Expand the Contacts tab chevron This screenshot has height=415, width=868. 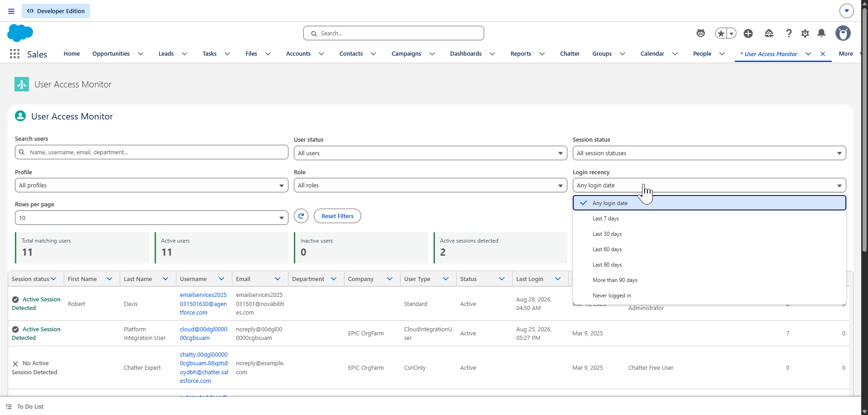(373, 54)
